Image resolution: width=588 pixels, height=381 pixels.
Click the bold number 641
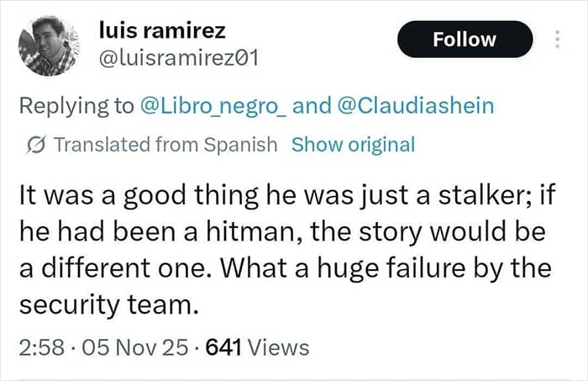[223, 347]
